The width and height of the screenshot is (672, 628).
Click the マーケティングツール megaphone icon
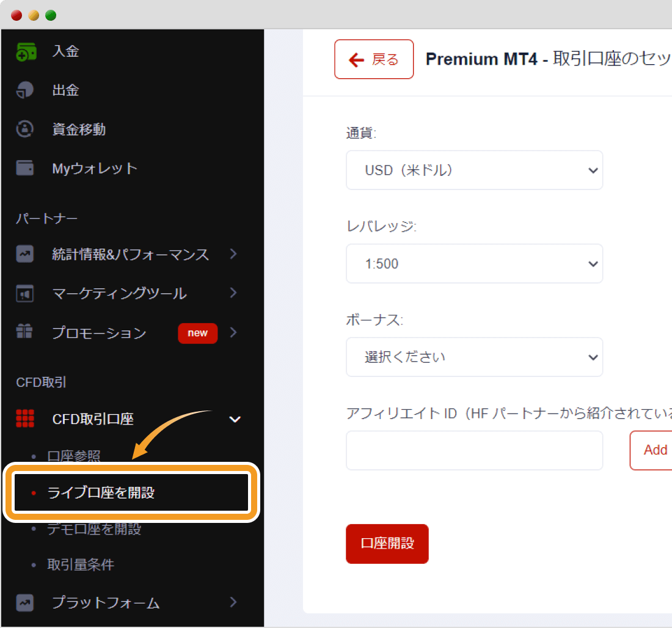tap(25, 294)
